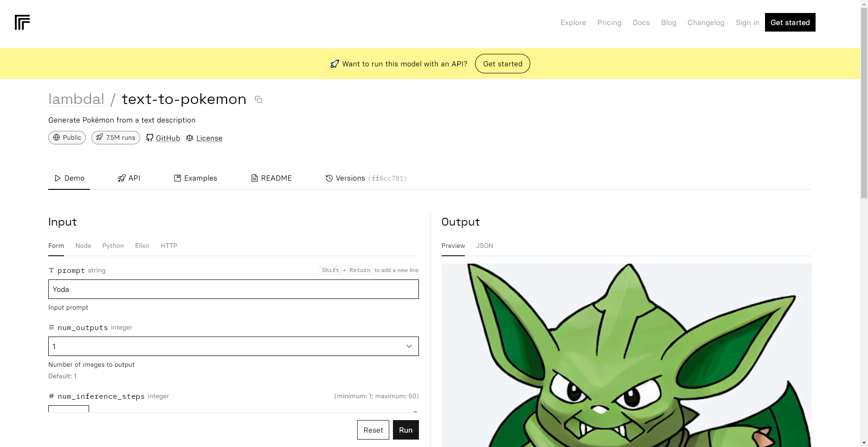This screenshot has width=868, height=447.
Task: Open the README tab
Action: click(271, 178)
